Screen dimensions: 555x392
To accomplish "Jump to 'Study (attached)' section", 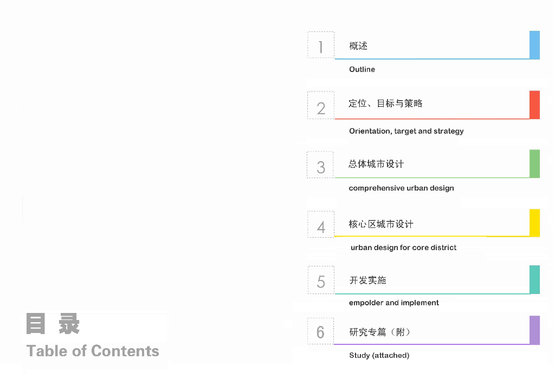I will pyautogui.click(x=379, y=355).
